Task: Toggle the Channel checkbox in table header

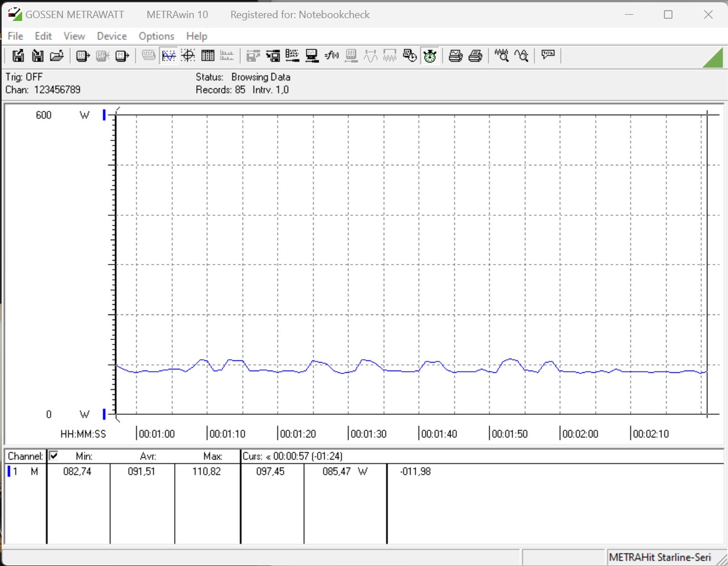Action: coord(54,456)
